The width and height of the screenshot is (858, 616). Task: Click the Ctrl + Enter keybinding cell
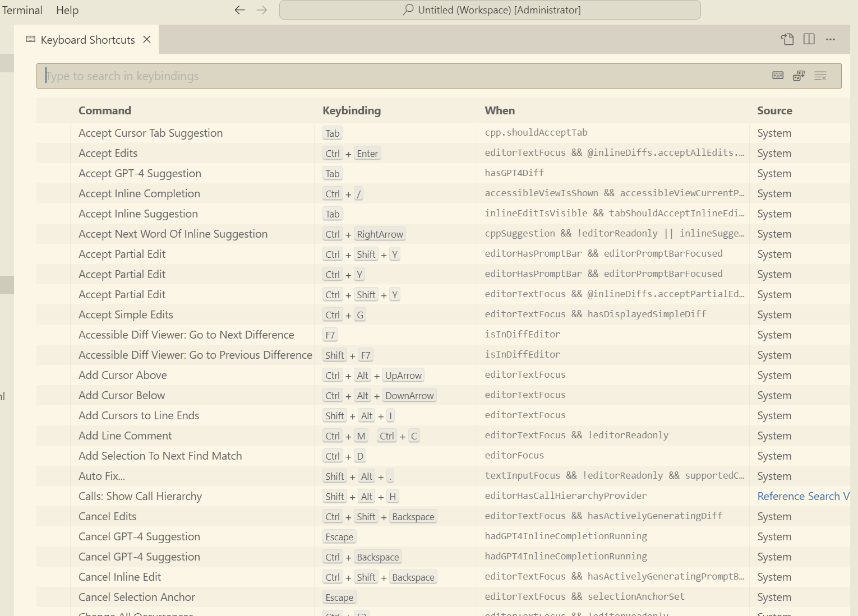[352, 154]
